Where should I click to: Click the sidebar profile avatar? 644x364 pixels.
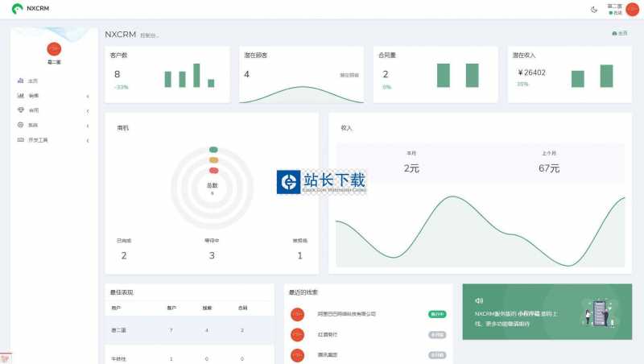(54, 49)
